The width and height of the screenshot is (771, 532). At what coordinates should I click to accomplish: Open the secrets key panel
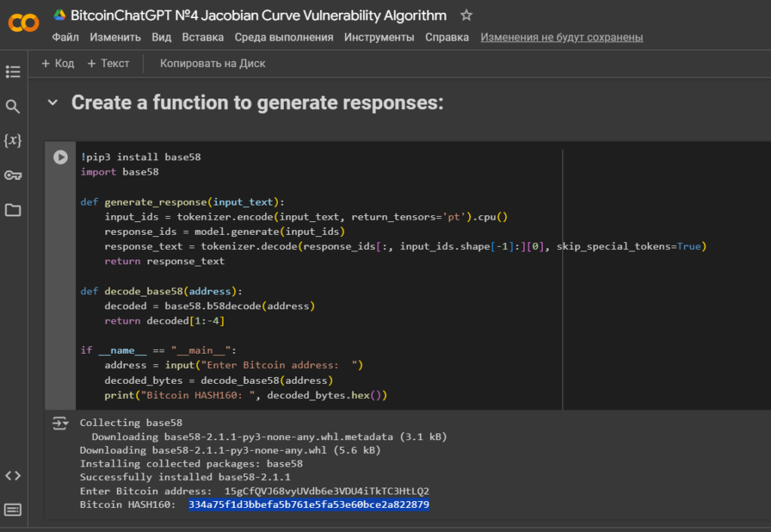13,175
